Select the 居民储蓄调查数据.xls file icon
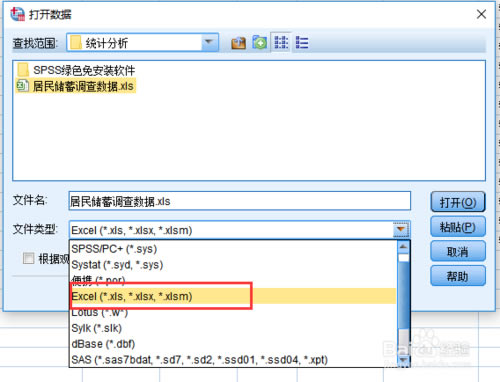The width and height of the screenshot is (500, 382). pos(22,86)
